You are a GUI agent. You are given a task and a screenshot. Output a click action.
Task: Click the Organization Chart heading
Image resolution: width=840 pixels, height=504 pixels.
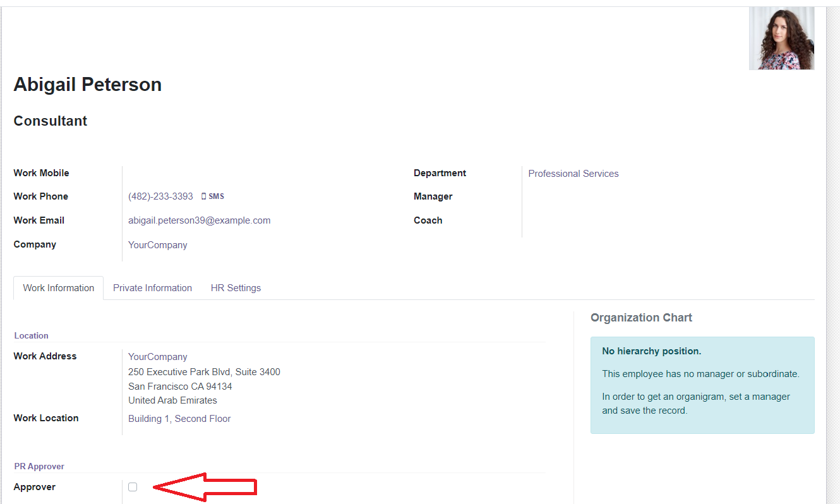641,318
